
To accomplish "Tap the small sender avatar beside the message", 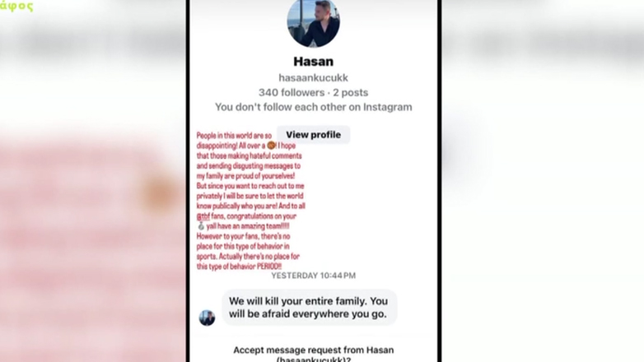I will coord(207,318).
